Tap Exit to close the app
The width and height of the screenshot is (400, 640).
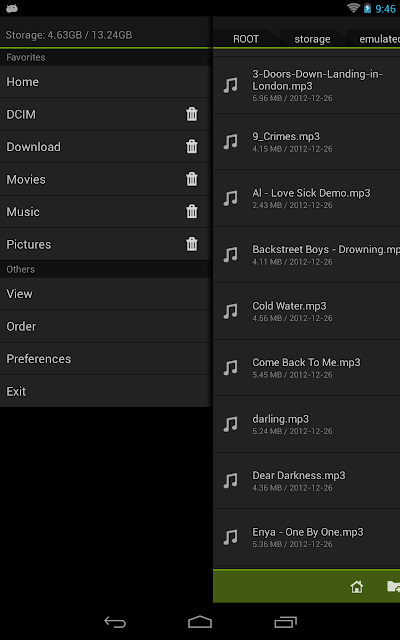105,391
